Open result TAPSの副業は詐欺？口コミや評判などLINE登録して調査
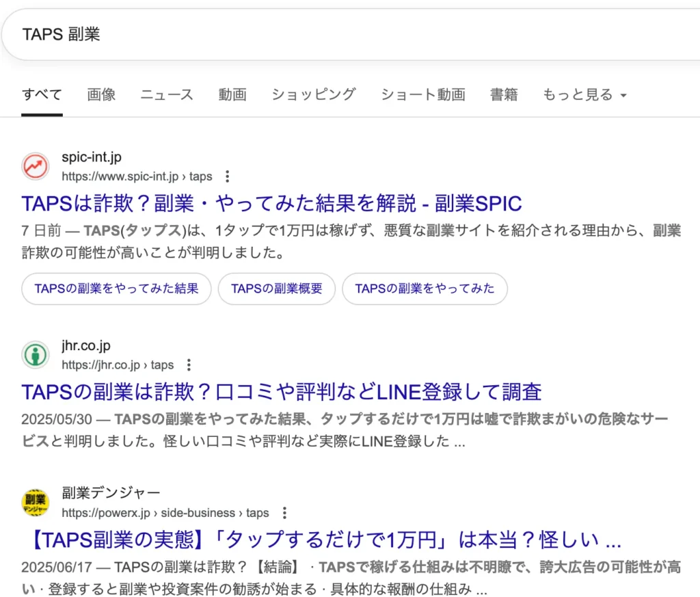Image resolution: width=700 pixels, height=597 pixels. pos(281,392)
